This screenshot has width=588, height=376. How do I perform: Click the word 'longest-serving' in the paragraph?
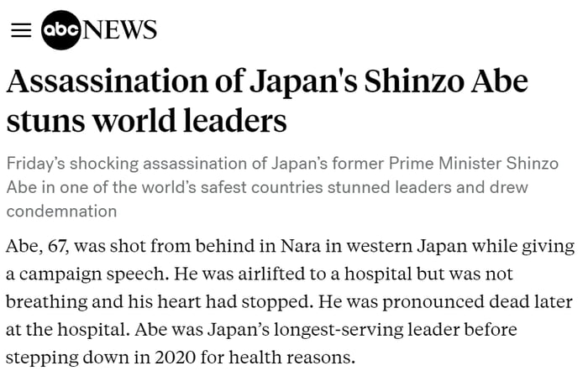click(339, 330)
